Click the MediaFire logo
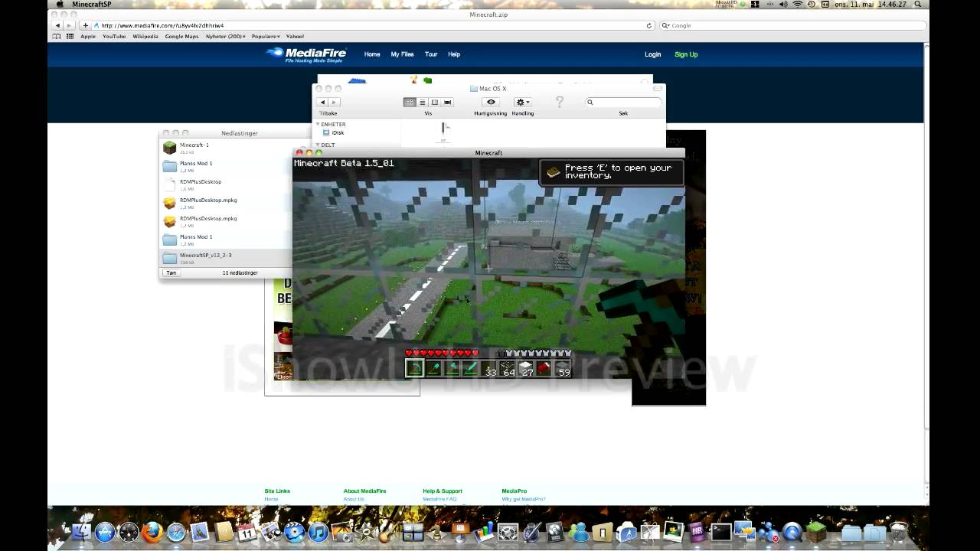This screenshot has width=980, height=551. [x=306, y=54]
